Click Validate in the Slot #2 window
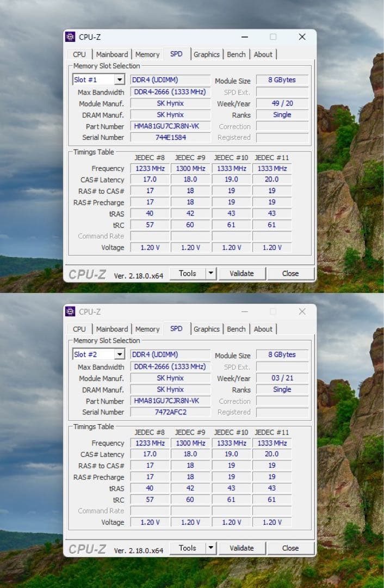 pyautogui.click(x=241, y=548)
